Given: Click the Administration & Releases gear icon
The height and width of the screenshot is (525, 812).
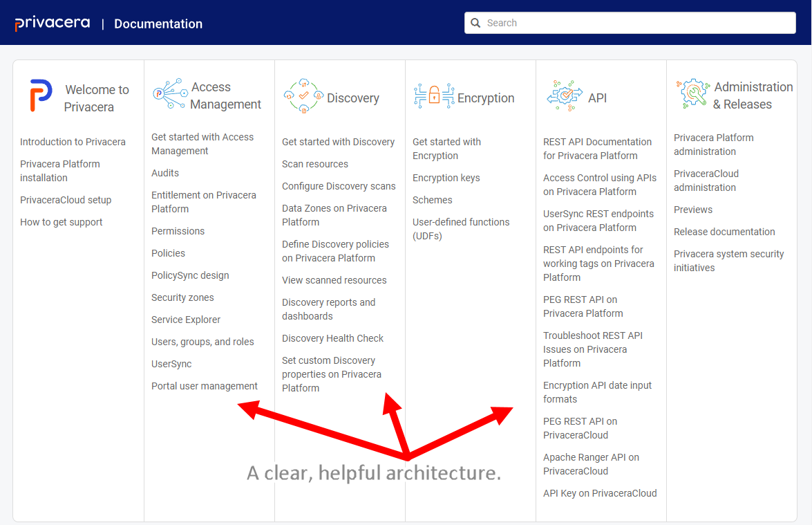Looking at the screenshot, I should pos(692,95).
